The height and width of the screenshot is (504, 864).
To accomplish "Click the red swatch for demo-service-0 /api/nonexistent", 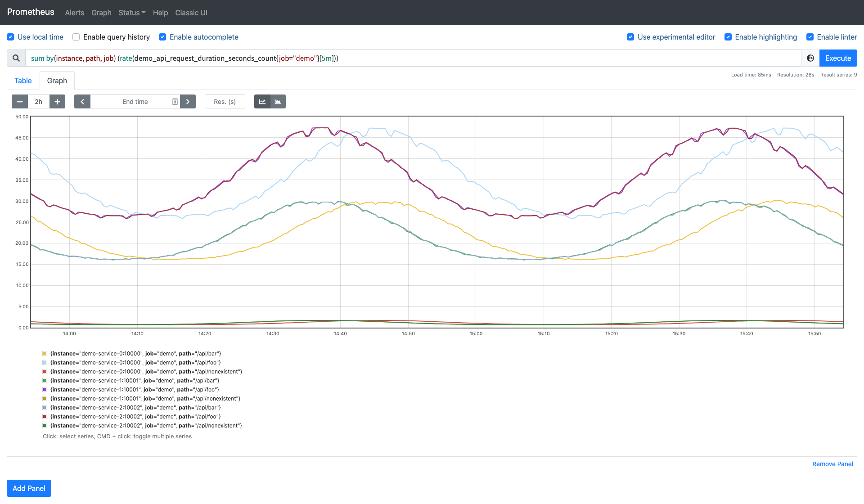I will pos(45,372).
